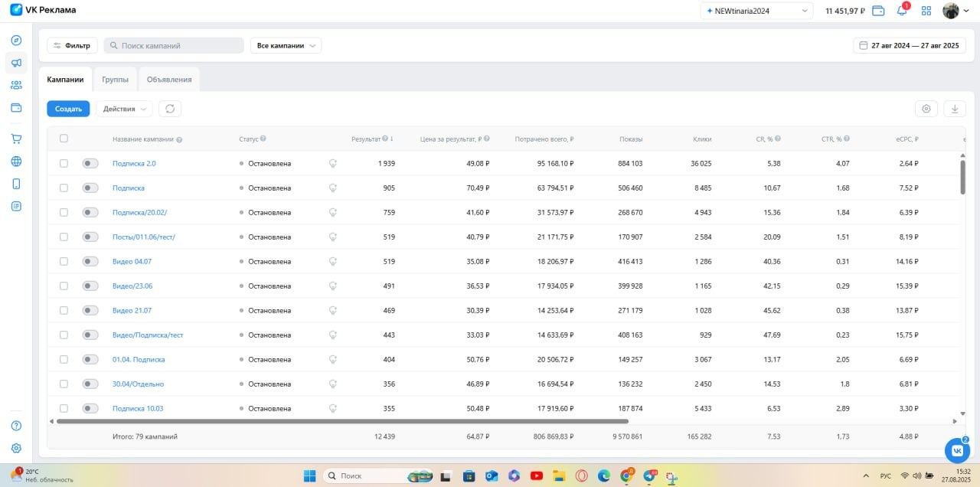The height and width of the screenshot is (487, 980).
Task: Expand the Все кампании filter dropdown
Action: pos(286,45)
